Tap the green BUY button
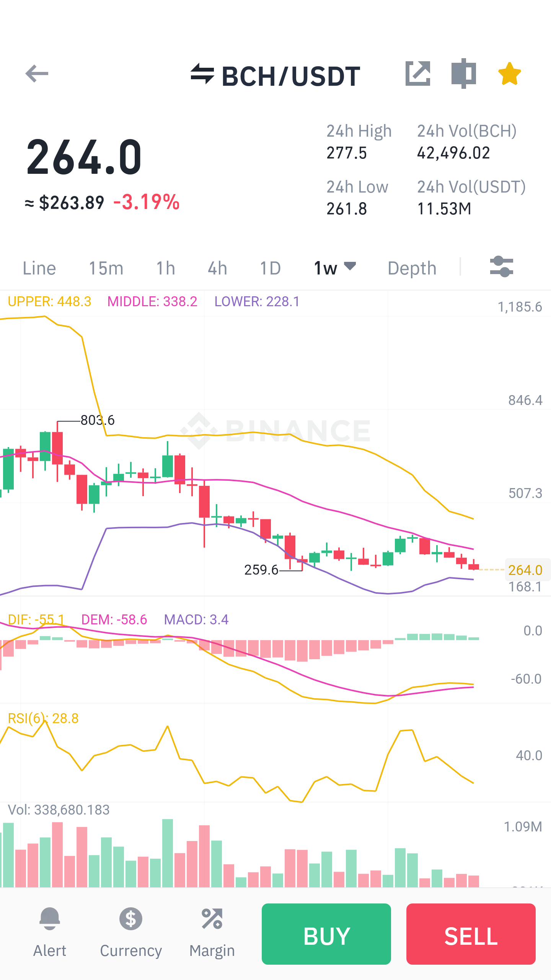The height and width of the screenshot is (980, 551). point(326,934)
